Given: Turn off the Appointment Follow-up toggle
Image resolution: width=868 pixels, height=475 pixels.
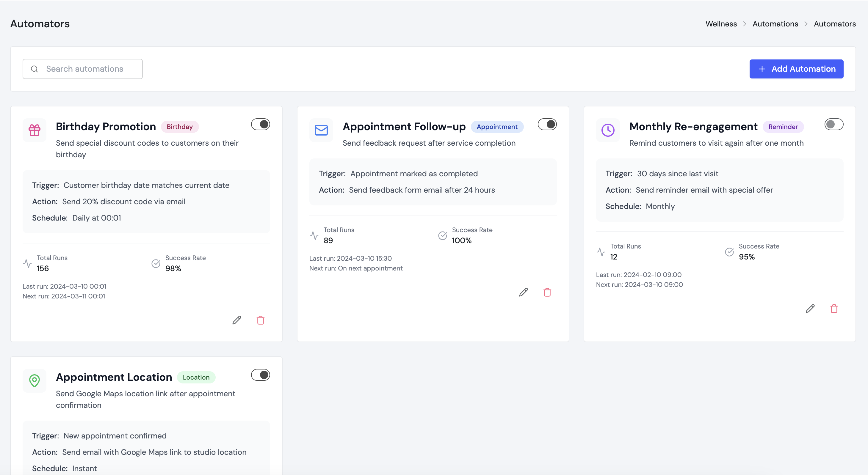Looking at the screenshot, I should 547,124.
